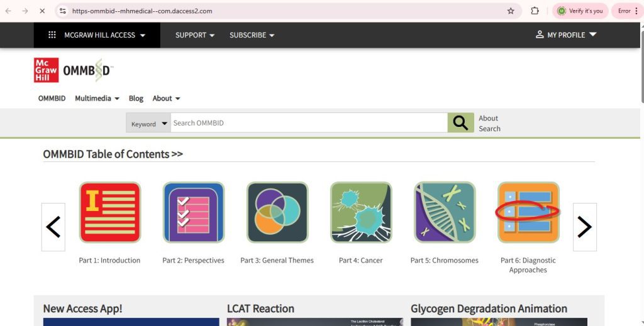Click Part 2: Perspectives label

[x=194, y=261]
